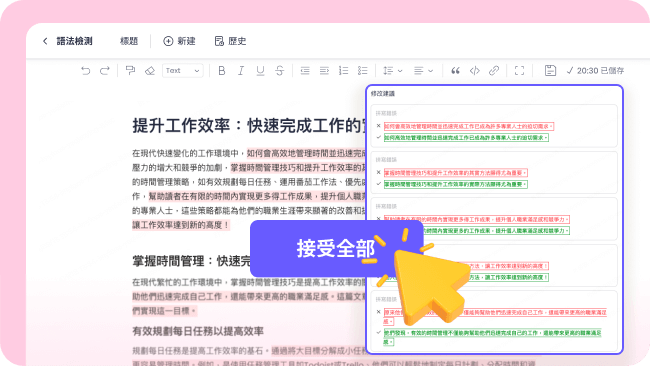Click the save document icon
650x366 pixels.
[x=550, y=70]
